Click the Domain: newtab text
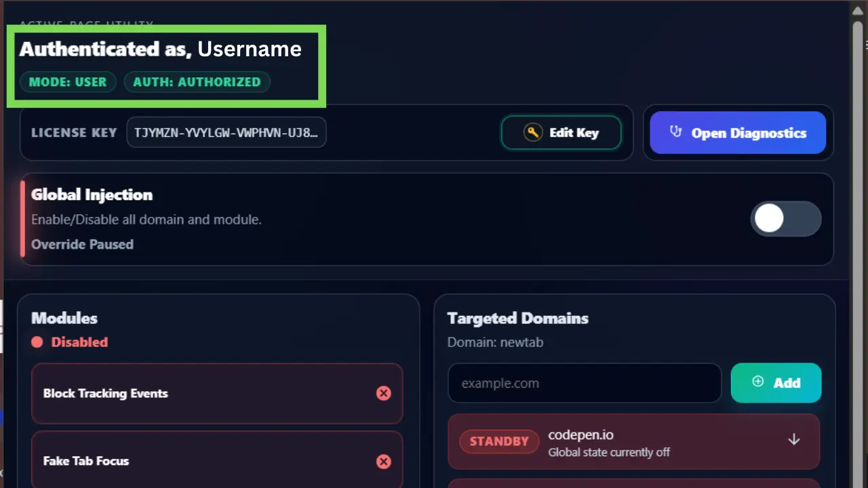The height and width of the screenshot is (488, 868). pos(495,342)
